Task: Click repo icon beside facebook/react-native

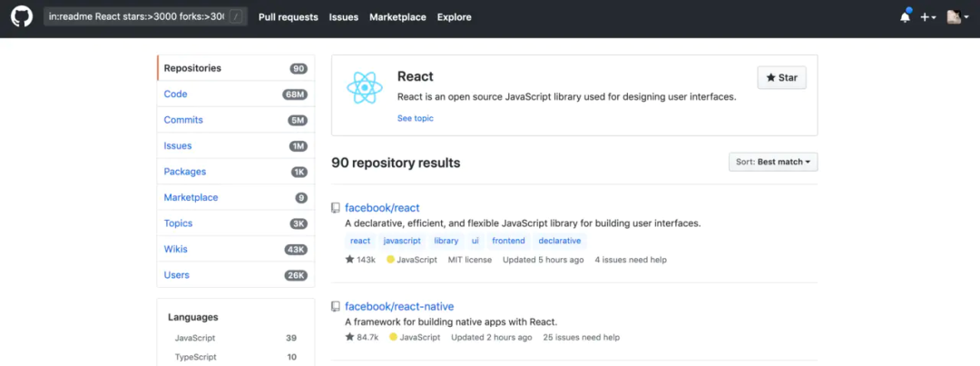Action: [x=336, y=307]
